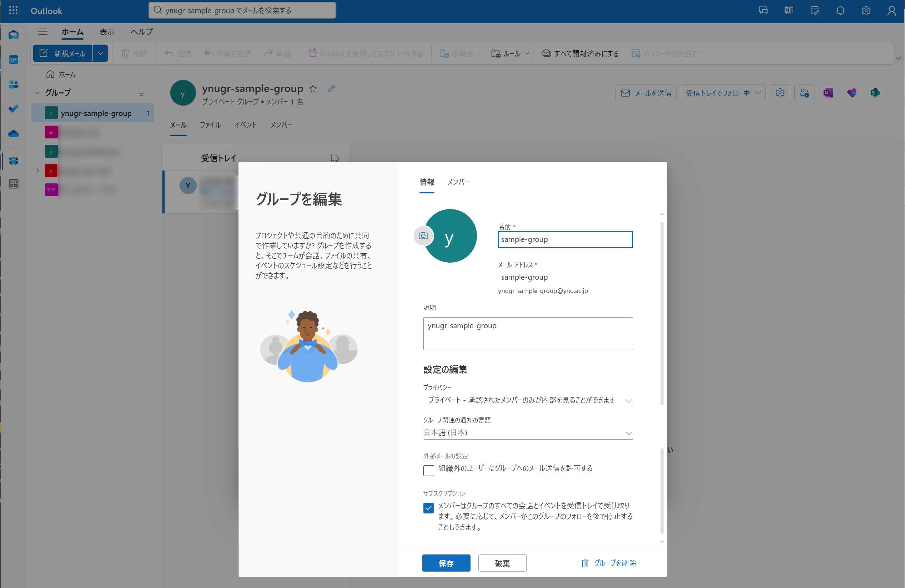Switch to the メンバー tab in dialog
The width and height of the screenshot is (905, 588).
click(458, 182)
